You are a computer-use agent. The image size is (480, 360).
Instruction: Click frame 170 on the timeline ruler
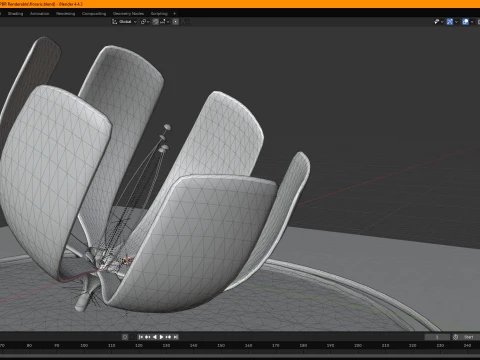[276, 345]
